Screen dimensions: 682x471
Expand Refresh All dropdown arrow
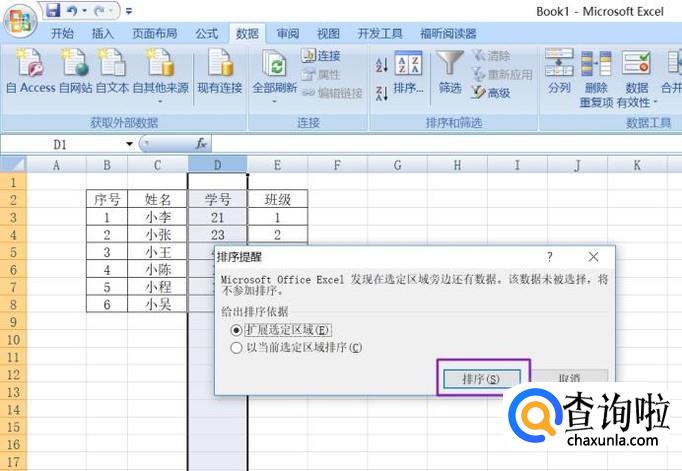274,102
